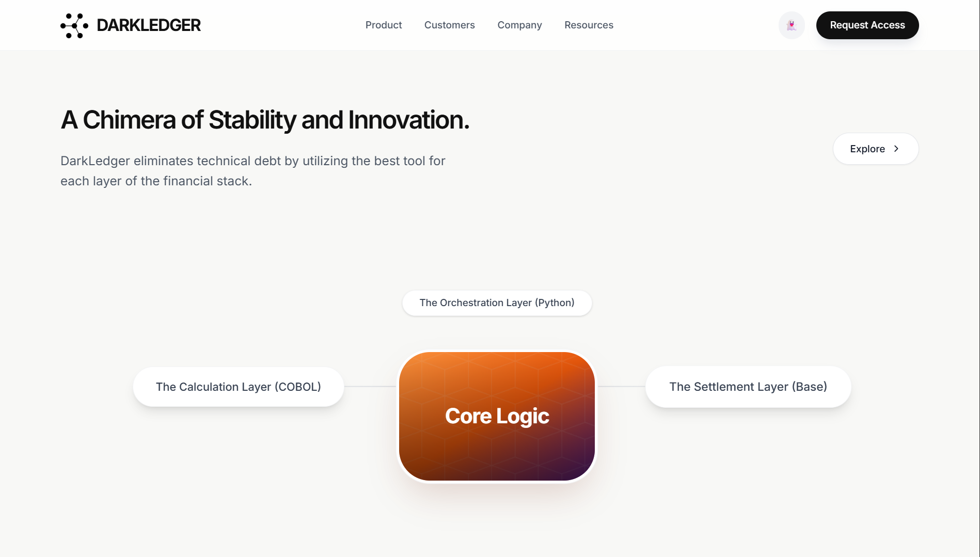
Task: Click the heading 'A Chimera of Stability and Innovation.'
Action: tap(265, 120)
